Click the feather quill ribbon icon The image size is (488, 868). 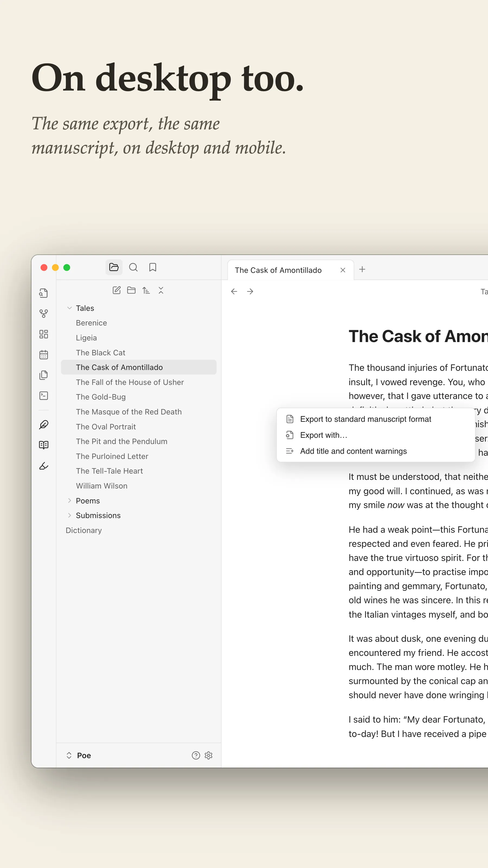44,425
